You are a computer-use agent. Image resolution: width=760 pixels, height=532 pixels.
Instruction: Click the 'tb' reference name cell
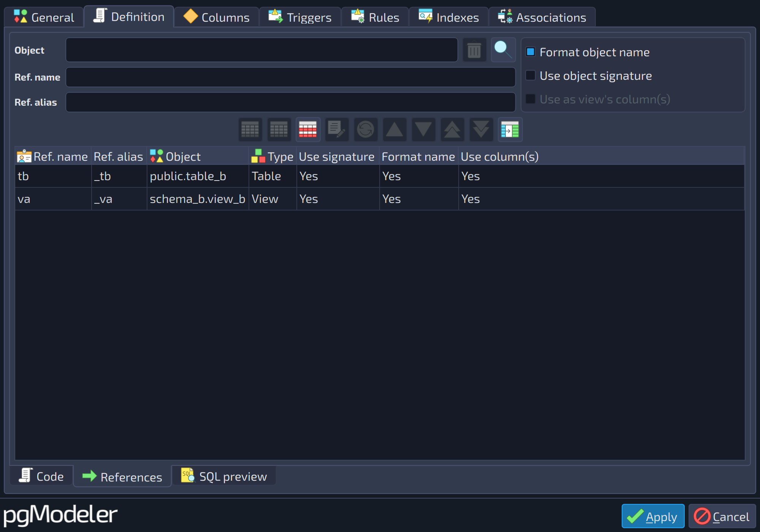click(x=53, y=176)
